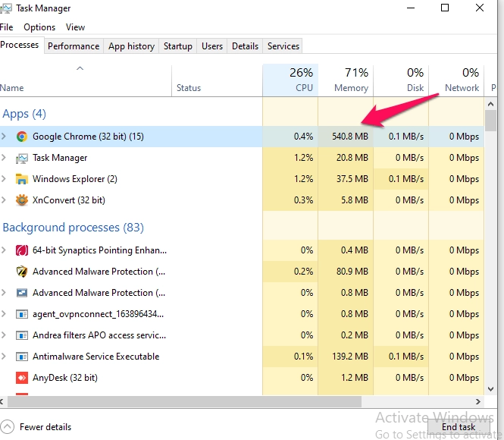The image size is (504, 440).
Task: Expand the agent_ovpnconnect process row
Action: coord(4,313)
